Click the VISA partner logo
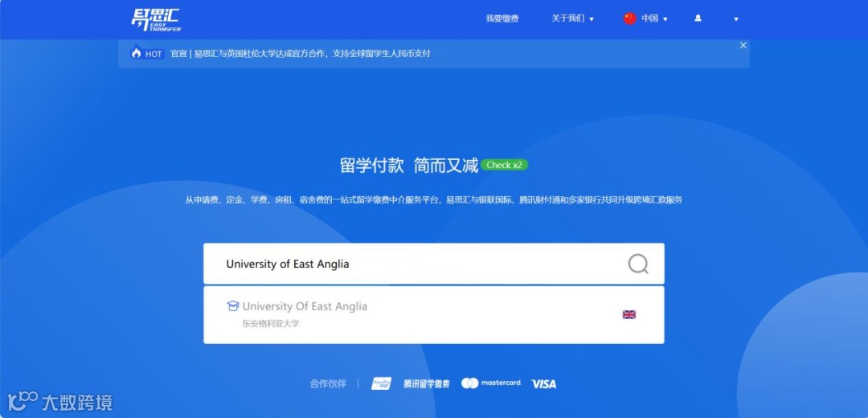The image size is (868, 418). pos(543,383)
